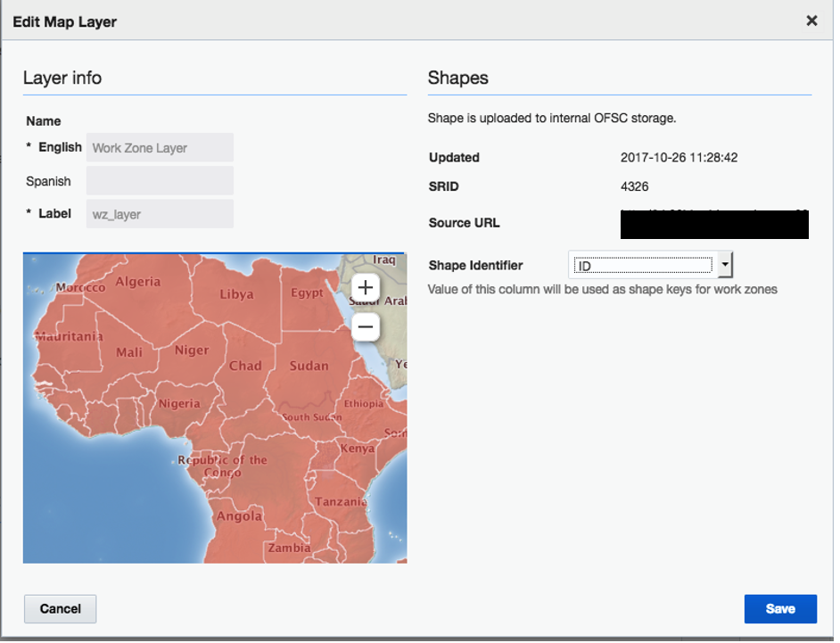Zoom out on the map
Screen dimensions: 840x643
point(366,327)
